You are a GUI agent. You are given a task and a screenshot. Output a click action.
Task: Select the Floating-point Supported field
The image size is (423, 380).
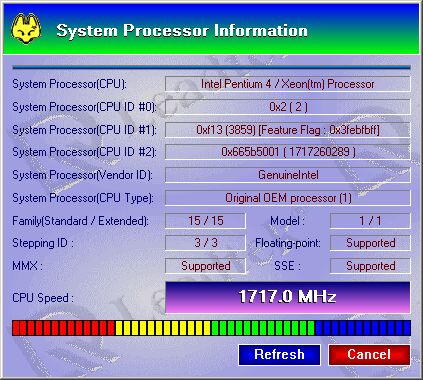pyautogui.click(x=370, y=243)
